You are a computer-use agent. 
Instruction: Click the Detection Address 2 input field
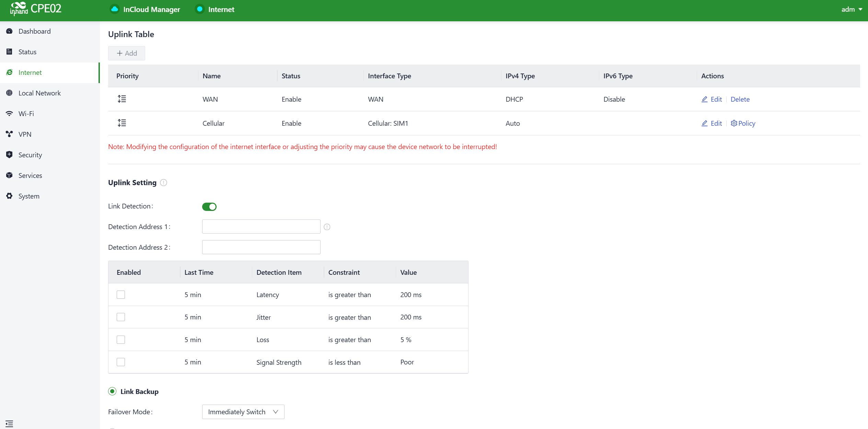point(261,247)
